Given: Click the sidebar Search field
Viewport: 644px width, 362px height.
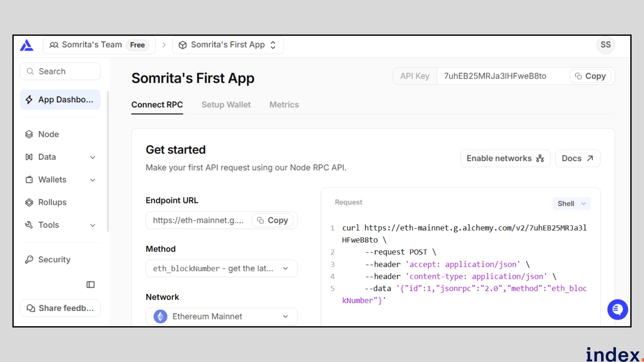Looking at the screenshot, I should (60, 71).
